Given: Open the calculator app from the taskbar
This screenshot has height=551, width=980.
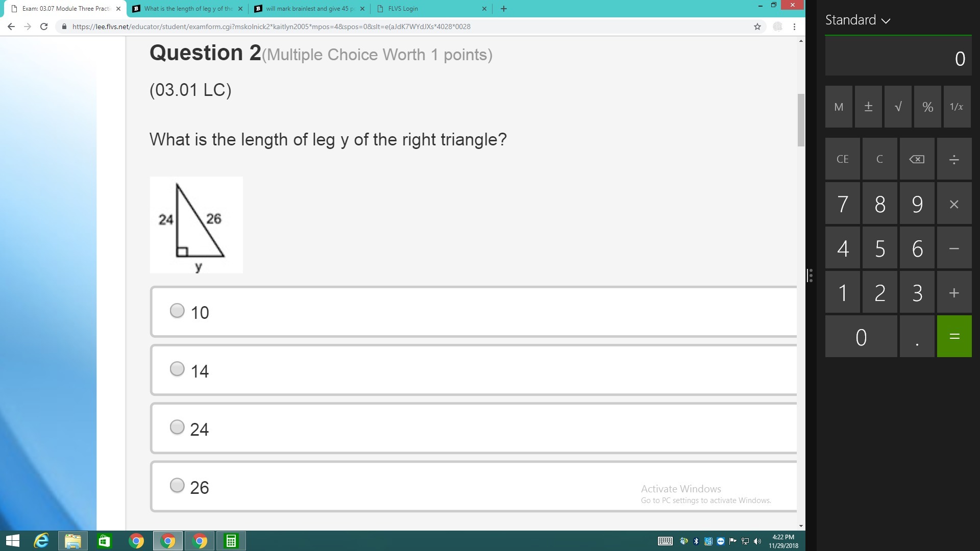Looking at the screenshot, I should [x=231, y=541].
